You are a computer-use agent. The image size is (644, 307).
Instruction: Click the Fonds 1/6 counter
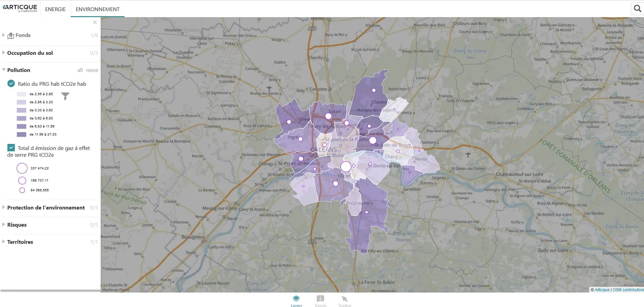94,35
